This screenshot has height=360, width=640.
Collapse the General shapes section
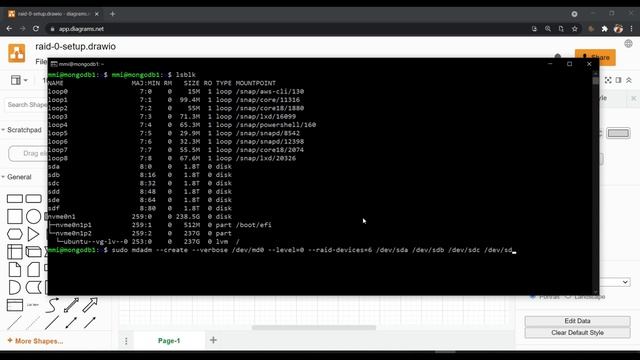pyautogui.click(x=16, y=177)
